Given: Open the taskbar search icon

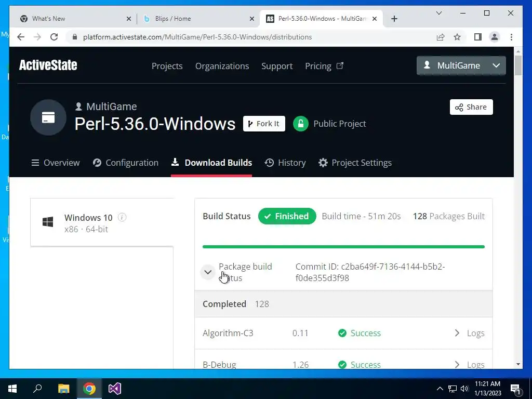Looking at the screenshot, I should 37,389.
